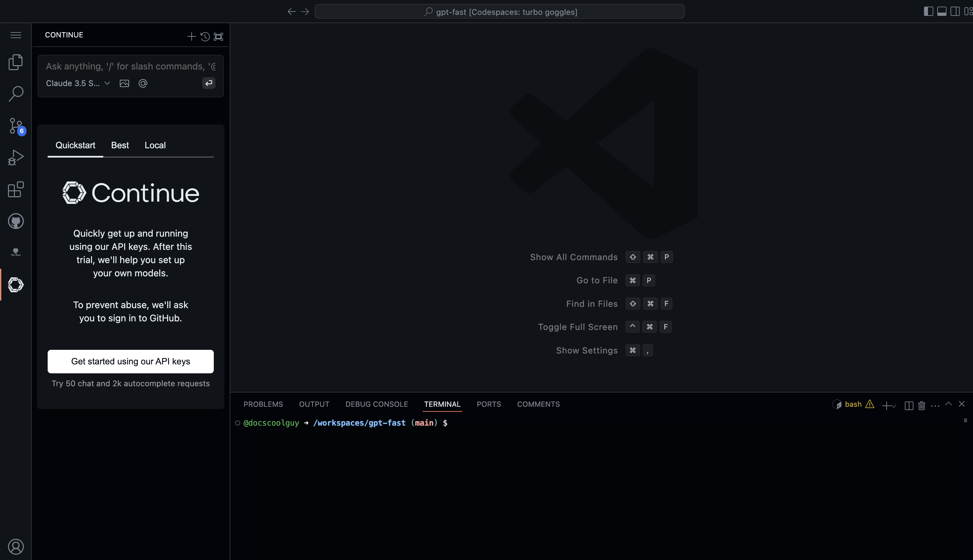Click the add image icon in chat
The image size is (973, 560).
point(124,83)
